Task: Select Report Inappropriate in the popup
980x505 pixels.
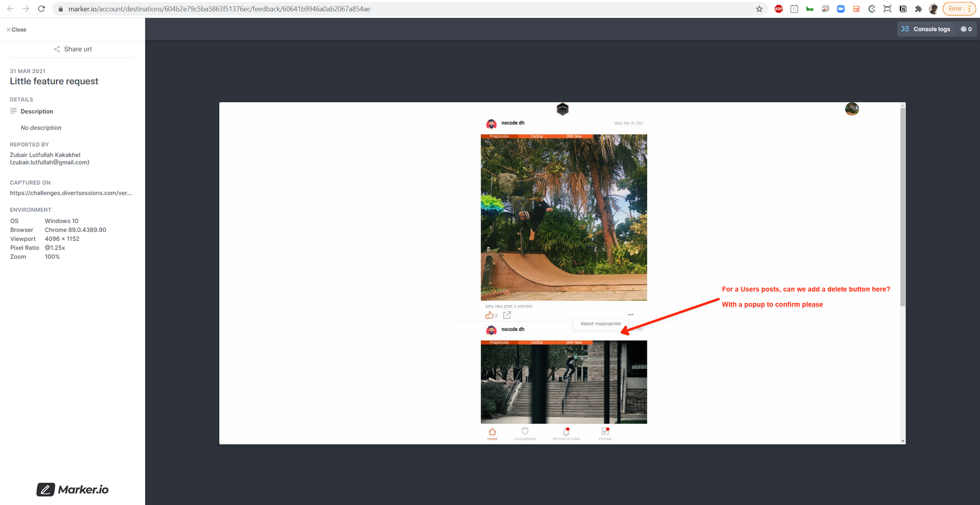Action: pos(600,324)
